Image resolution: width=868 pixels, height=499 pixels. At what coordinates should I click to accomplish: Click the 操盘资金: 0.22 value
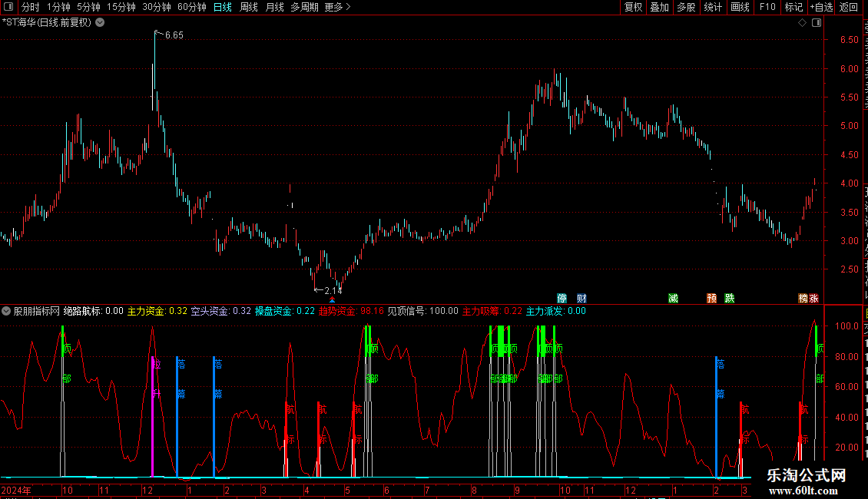[284, 311]
